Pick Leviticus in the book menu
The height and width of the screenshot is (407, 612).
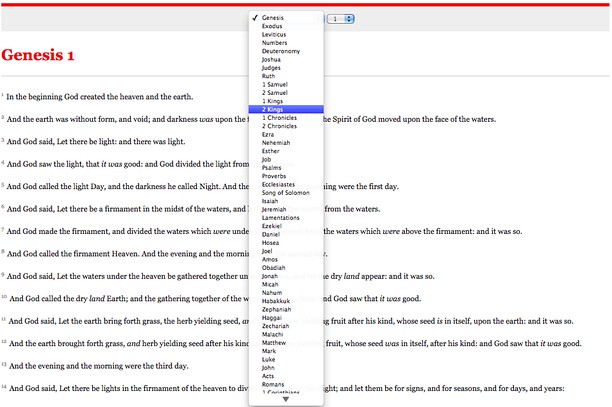(x=286, y=34)
